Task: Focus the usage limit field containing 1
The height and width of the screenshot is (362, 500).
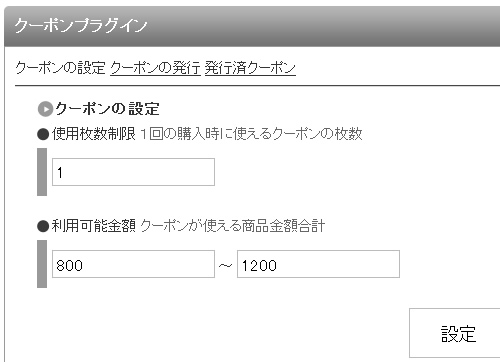Action: [x=133, y=172]
